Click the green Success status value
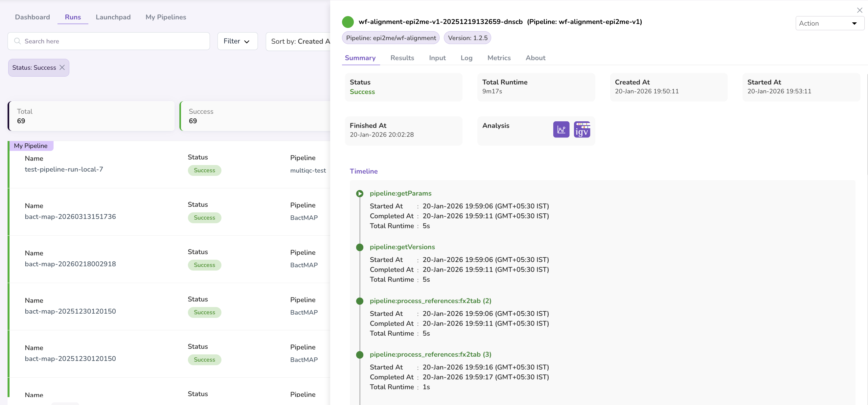Screen dimensions: 868x405 pyautogui.click(x=362, y=92)
